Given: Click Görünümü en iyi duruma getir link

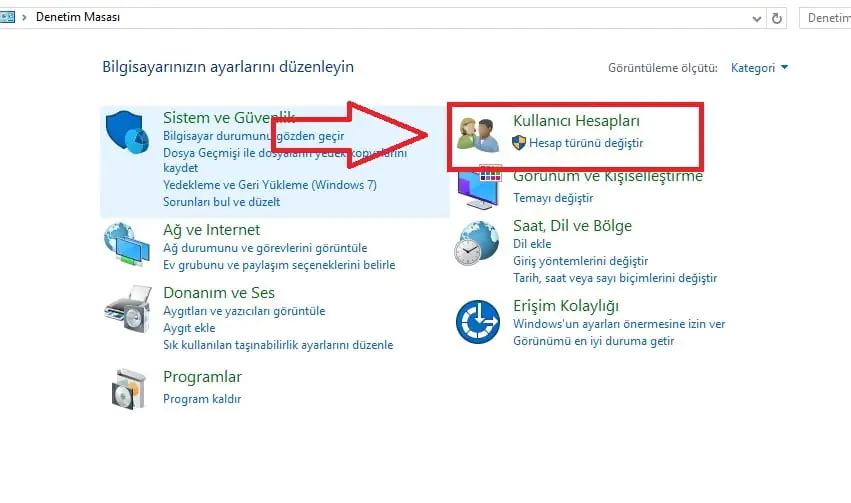Looking at the screenshot, I should pos(594,341).
